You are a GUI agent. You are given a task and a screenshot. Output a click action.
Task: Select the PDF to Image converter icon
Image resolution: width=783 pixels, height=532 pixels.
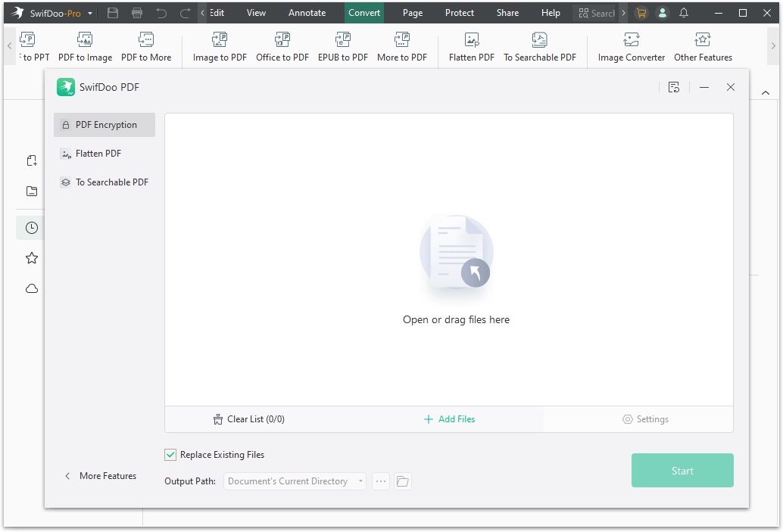[85, 47]
